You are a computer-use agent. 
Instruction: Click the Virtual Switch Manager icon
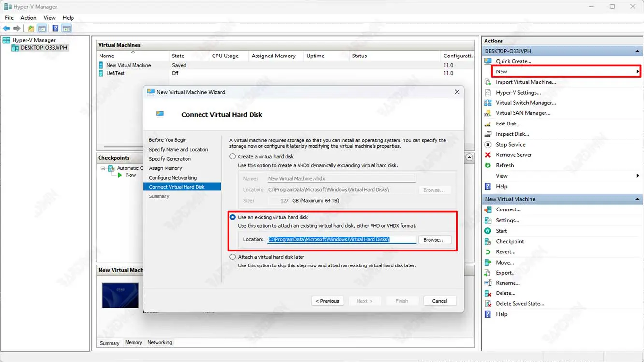click(488, 103)
